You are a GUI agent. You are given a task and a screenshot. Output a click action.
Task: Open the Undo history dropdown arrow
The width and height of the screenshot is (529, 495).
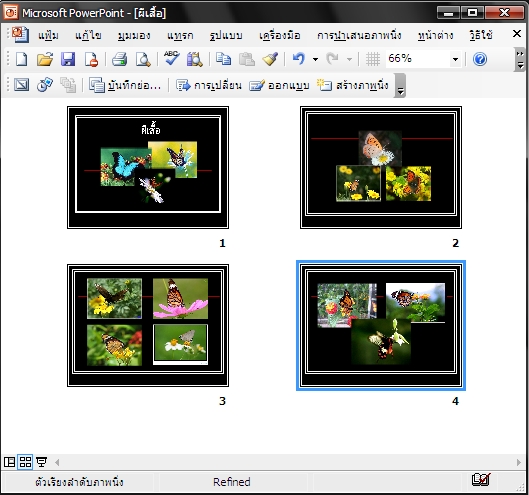tap(315, 59)
